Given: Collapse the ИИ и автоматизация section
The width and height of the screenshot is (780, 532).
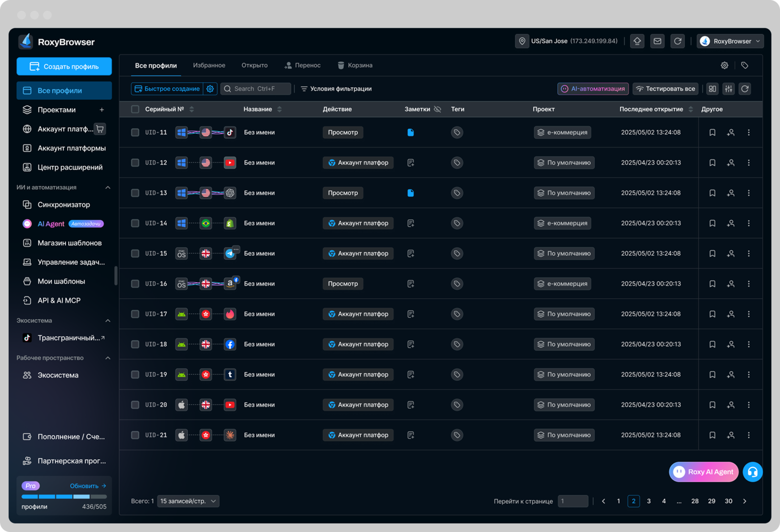Looking at the screenshot, I should (108, 188).
